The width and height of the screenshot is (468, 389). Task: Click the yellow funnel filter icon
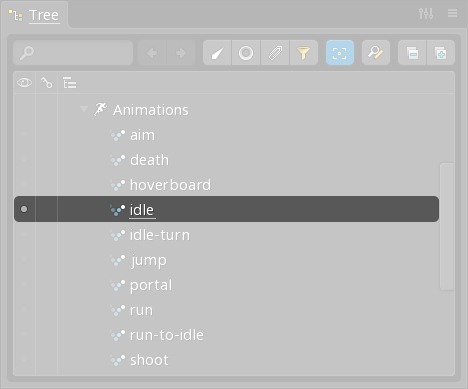[304, 53]
